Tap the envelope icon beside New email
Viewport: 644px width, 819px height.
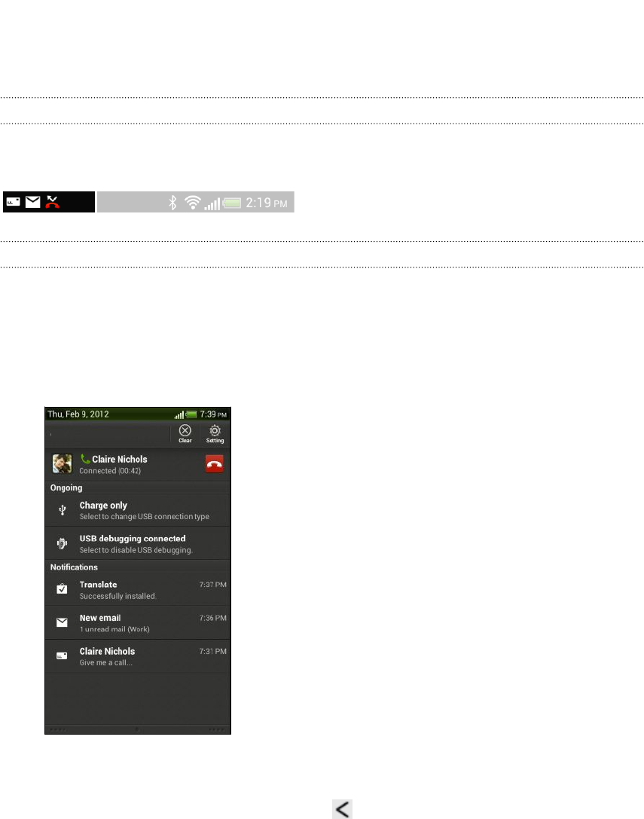click(x=63, y=622)
